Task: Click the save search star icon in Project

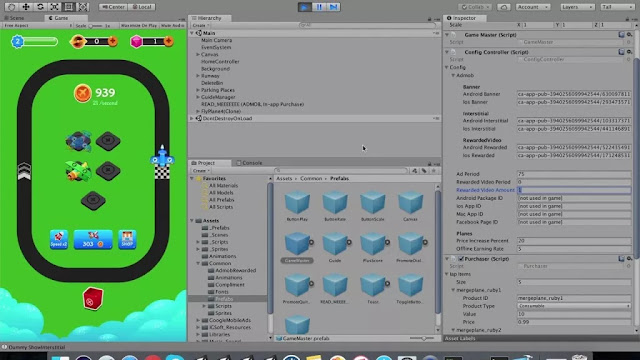Action: pos(434,171)
